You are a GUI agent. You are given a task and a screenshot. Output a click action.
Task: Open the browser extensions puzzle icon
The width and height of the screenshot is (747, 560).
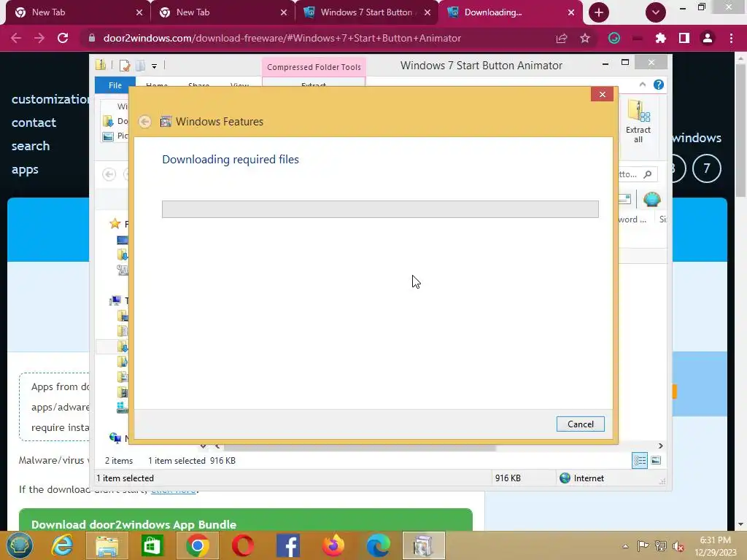coord(660,38)
